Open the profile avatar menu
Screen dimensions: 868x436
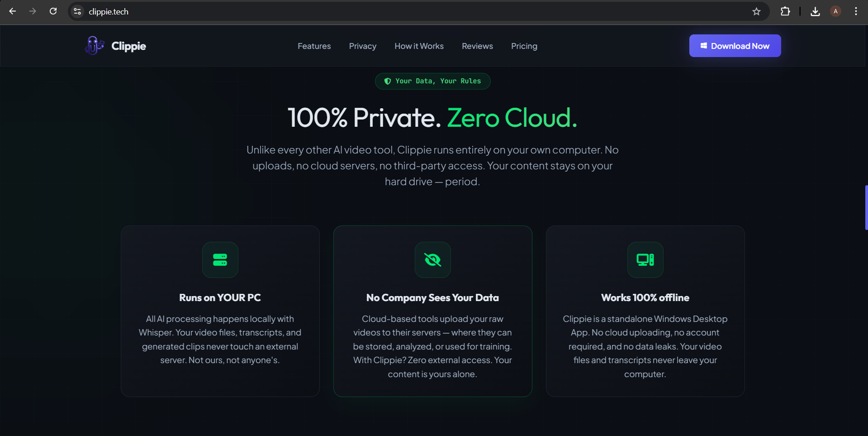point(835,11)
